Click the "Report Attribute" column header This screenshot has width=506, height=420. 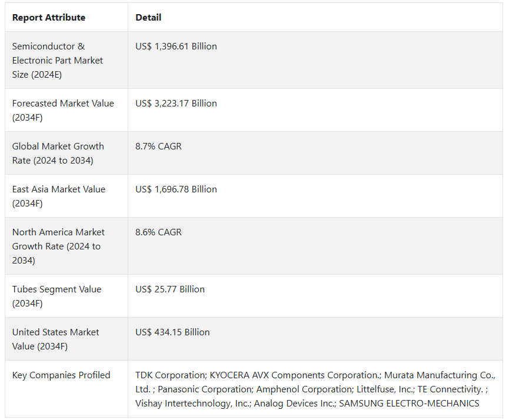[x=49, y=18]
